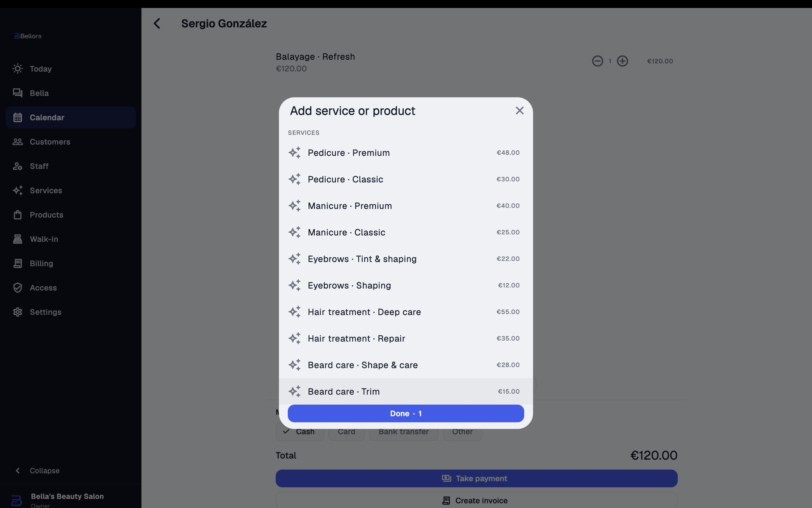Open the Today sun icon
Viewport: 812px width, 508px height.
pyautogui.click(x=17, y=69)
